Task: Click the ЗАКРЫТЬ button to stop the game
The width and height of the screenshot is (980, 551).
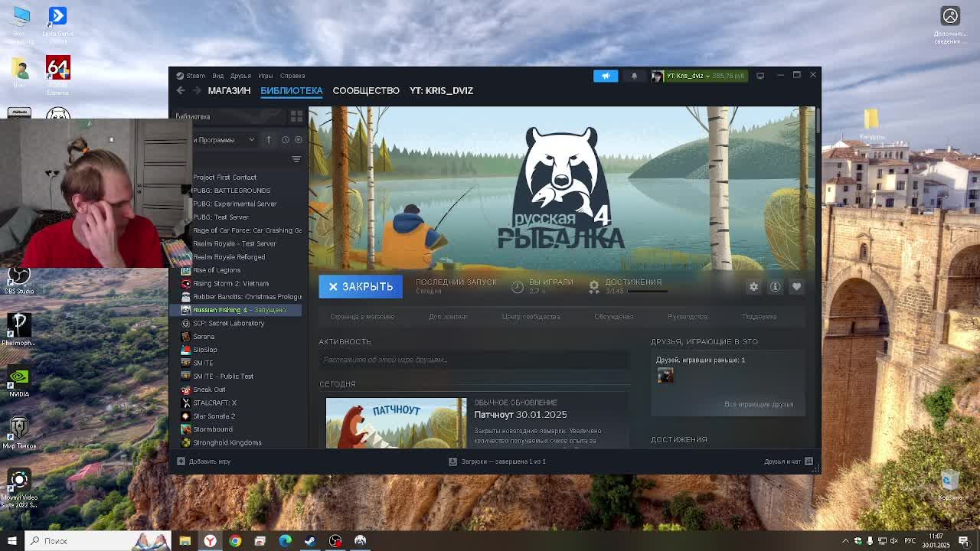Action: pos(361,286)
